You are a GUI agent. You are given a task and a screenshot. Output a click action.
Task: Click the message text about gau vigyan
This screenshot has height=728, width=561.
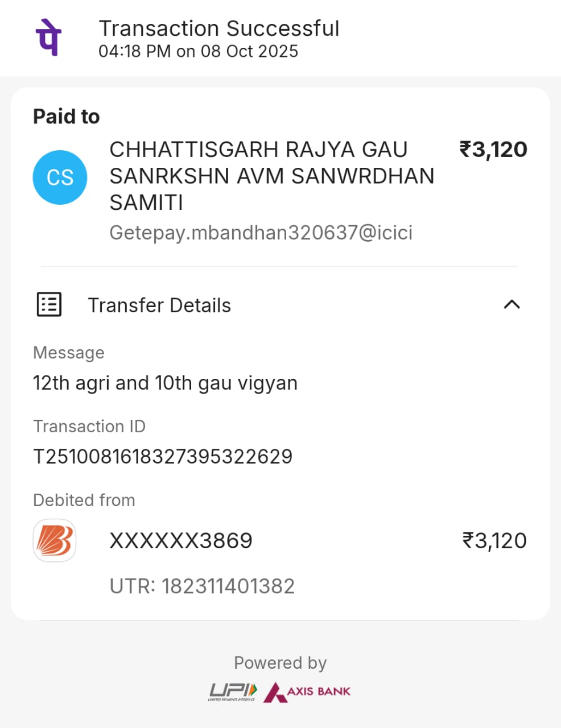[165, 383]
